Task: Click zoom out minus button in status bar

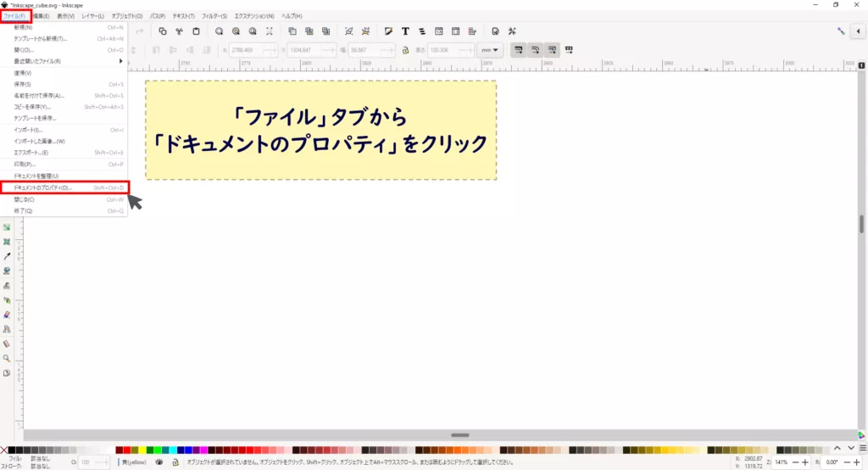Action: (x=796, y=462)
